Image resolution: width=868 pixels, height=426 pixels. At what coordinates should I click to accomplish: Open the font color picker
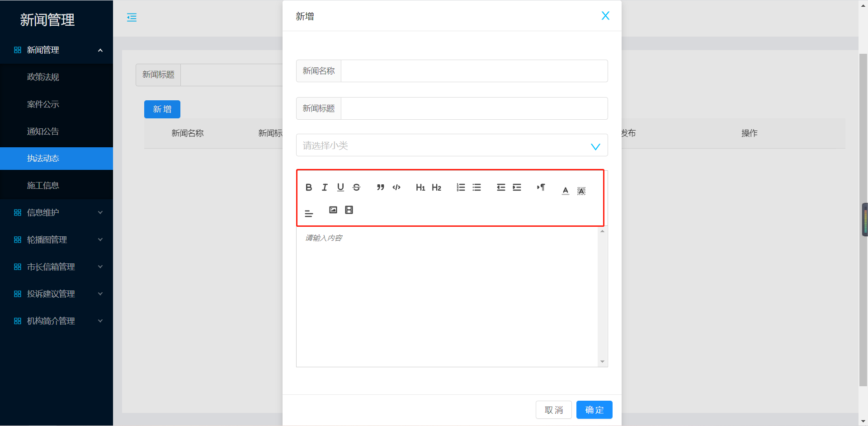coord(566,191)
